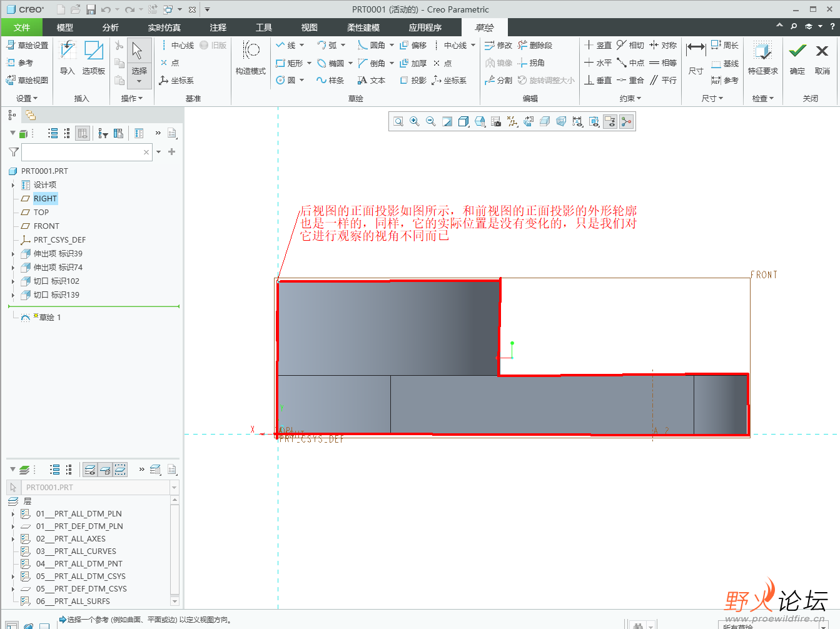Toggle third layer display button in layer toolbar
This screenshot has width=840, height=629.
(120, 470)
